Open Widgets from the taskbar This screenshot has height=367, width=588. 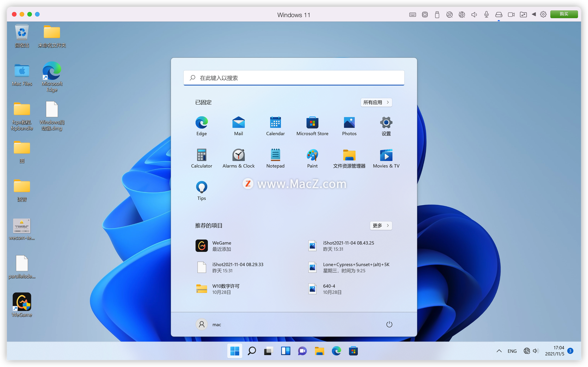(285, 351)
